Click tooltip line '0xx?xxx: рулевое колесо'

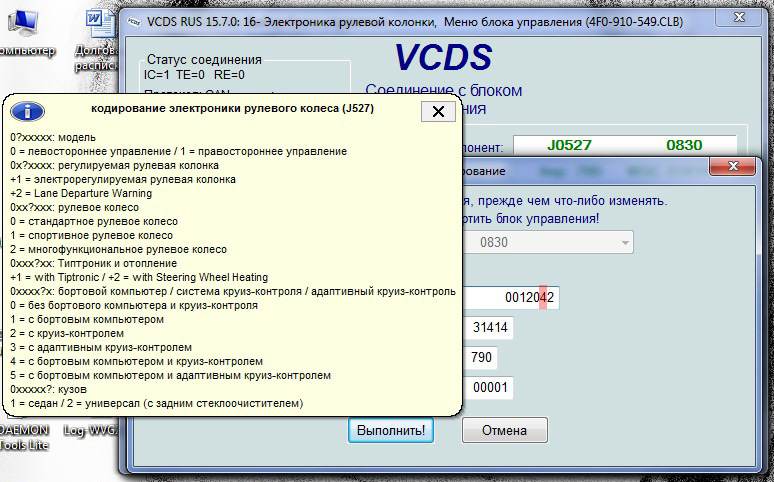click(75, 207)
